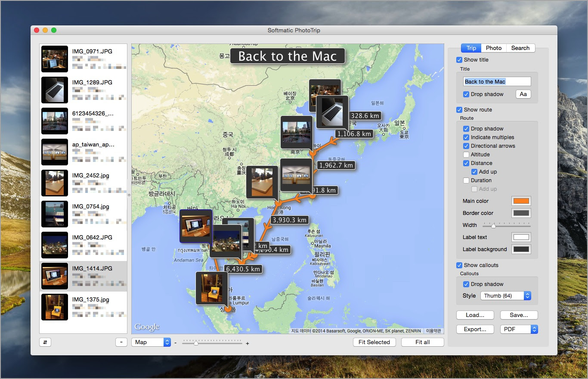The width and height of the screenshot is (588, 379).
Task: Click the Back to the Mac map title
Action: pos(288,56)
